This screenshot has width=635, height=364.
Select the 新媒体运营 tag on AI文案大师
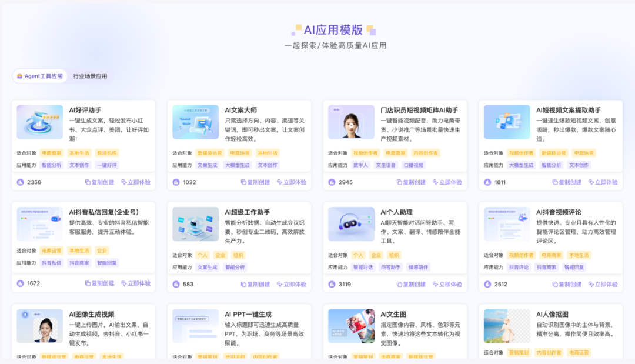click(x=210, y=153)
